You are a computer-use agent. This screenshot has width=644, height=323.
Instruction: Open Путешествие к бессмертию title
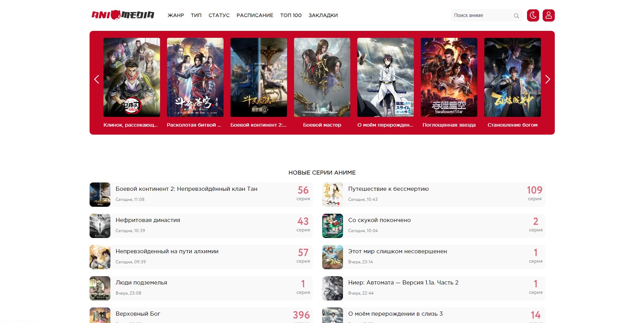point(388,189)
